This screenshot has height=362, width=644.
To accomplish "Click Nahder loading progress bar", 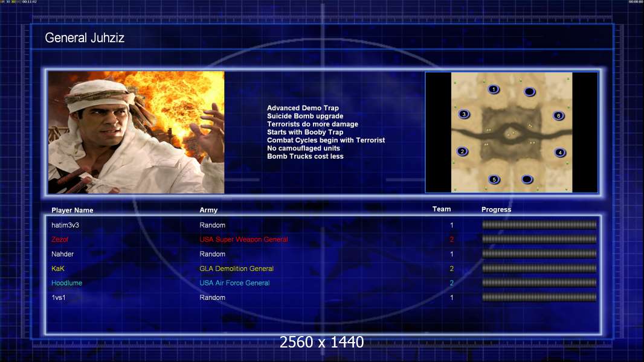I will (539, 254).
